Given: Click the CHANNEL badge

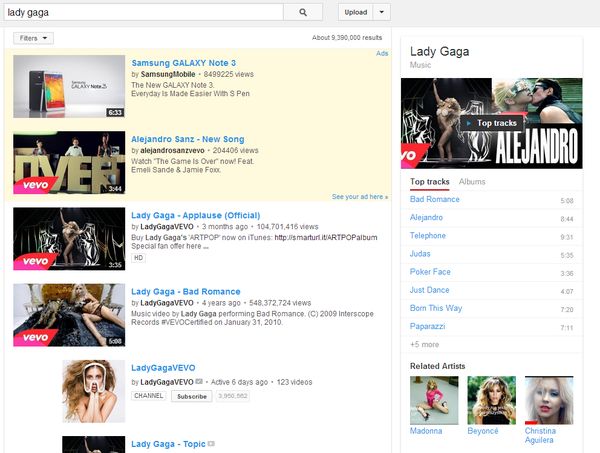Looking at the screenshot, I should click(x=148, y=396).
